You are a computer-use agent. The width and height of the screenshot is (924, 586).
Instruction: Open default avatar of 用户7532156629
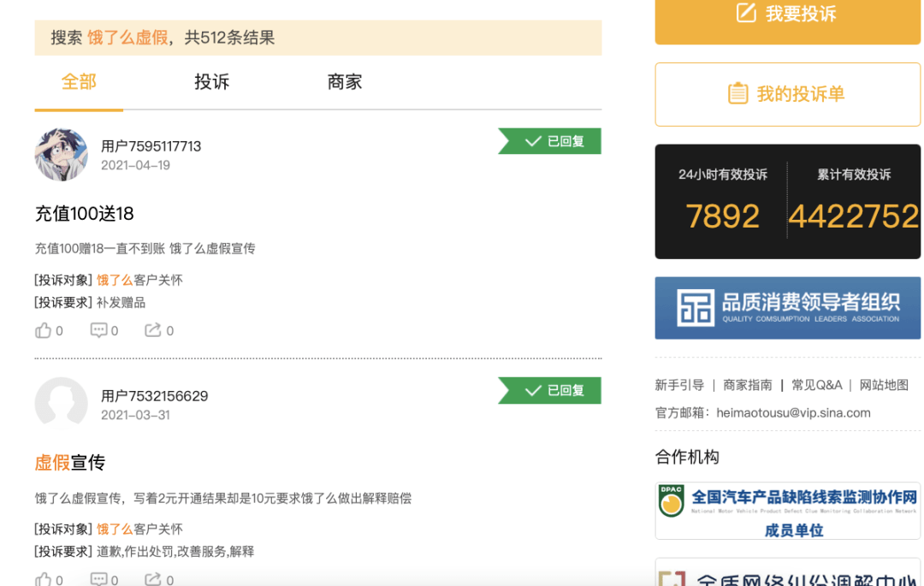click(62, 404)
